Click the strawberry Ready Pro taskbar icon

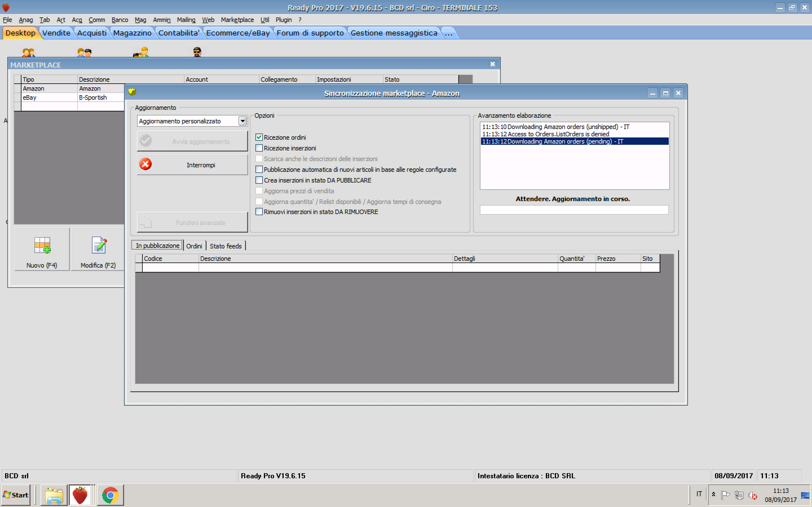pyautogui.click(x=80, y=495)
